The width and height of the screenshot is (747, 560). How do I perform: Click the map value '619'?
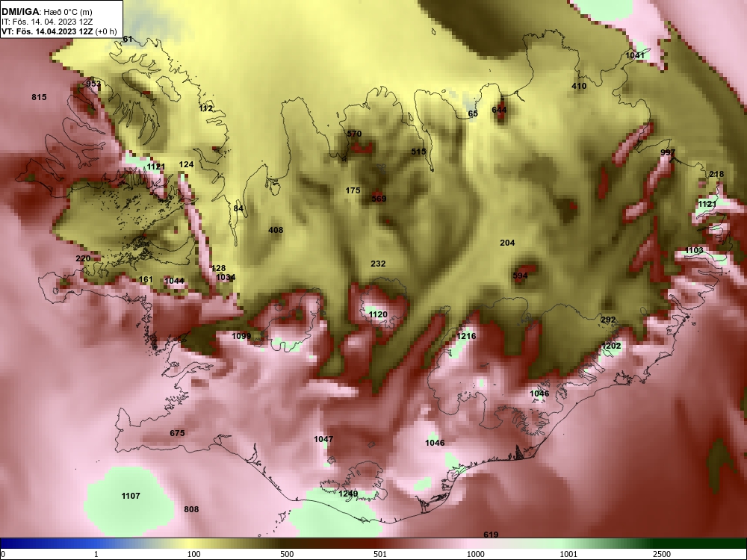click(x=492, y=535)
